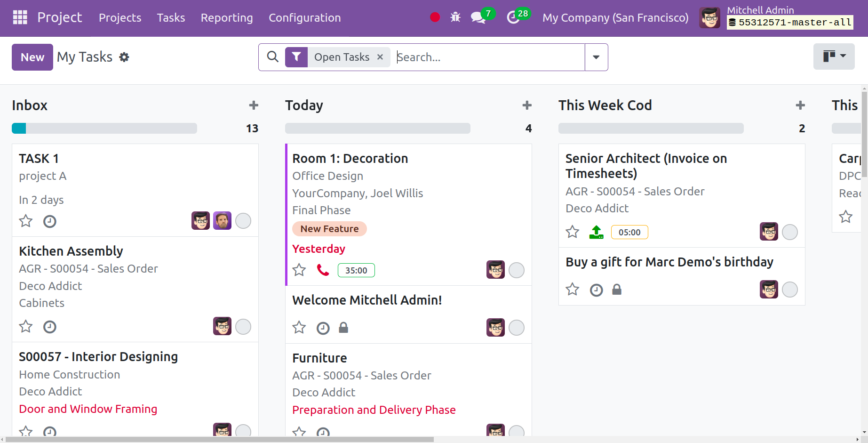The height and width of the screenshot is (443, 868).
Task: Expand the search options dropdown arrow
Action: tap(596, 57)
